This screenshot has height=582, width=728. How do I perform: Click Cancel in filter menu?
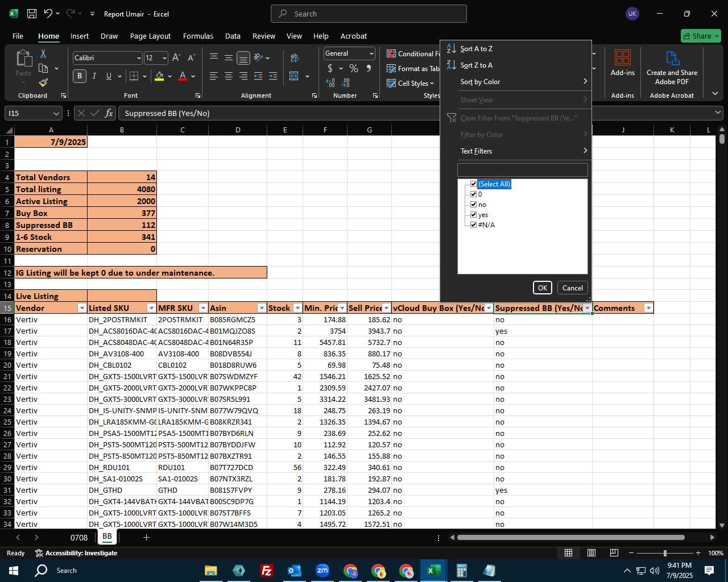pos(573,288)
